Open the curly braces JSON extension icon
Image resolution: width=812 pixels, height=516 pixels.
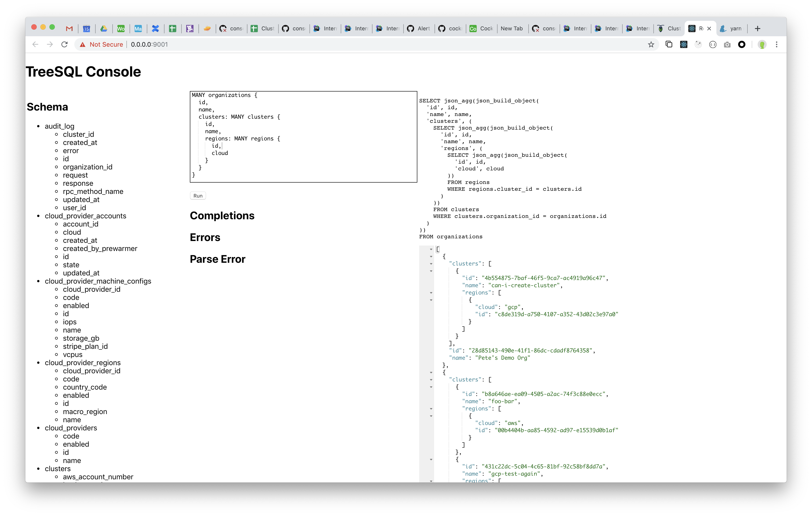[713, 44]
